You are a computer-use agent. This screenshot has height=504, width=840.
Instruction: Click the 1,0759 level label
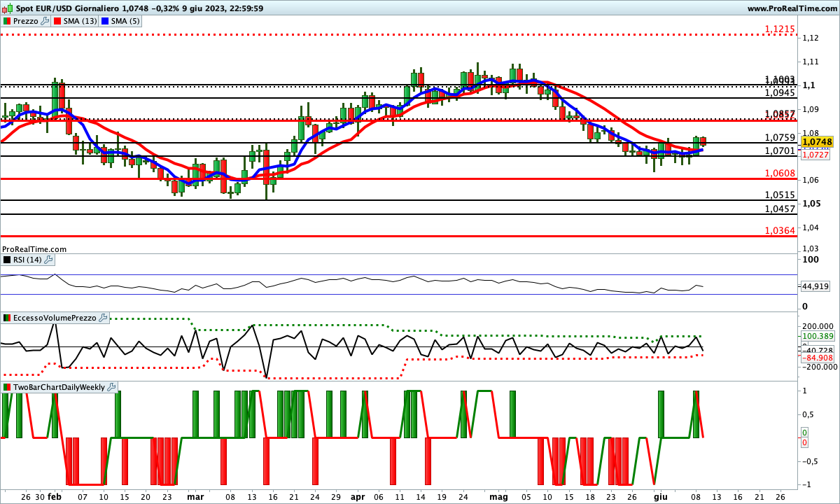click(x=780, y=137)
